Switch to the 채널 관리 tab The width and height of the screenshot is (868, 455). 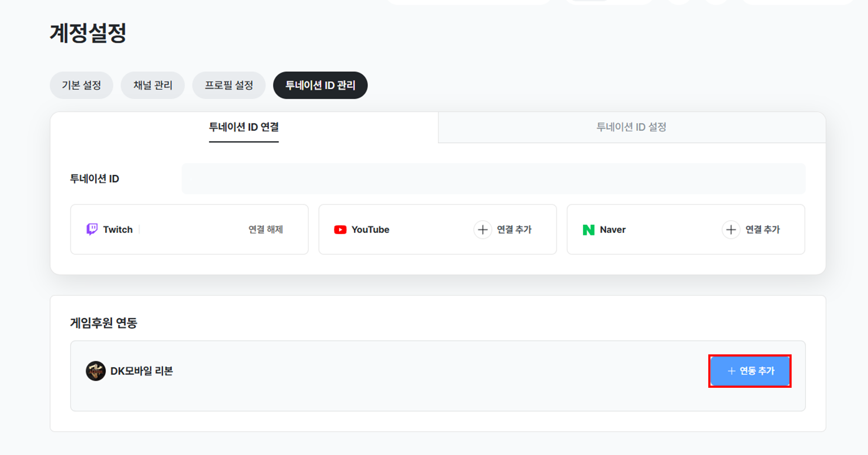(x=153, y=85)
